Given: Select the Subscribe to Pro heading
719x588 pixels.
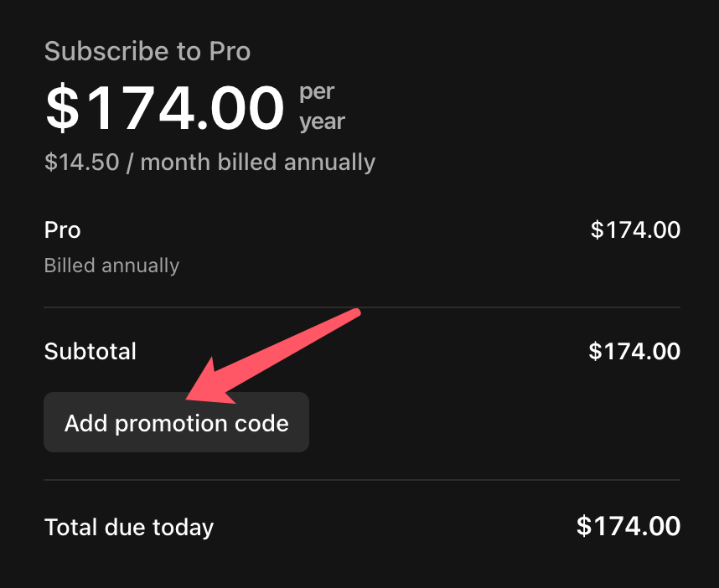Looking at the screenshot, I should [x=147, y=51].
